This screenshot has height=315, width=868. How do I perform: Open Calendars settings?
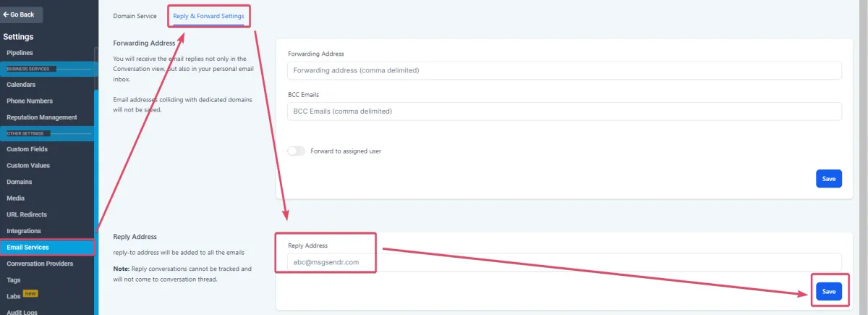click(21, 85)
